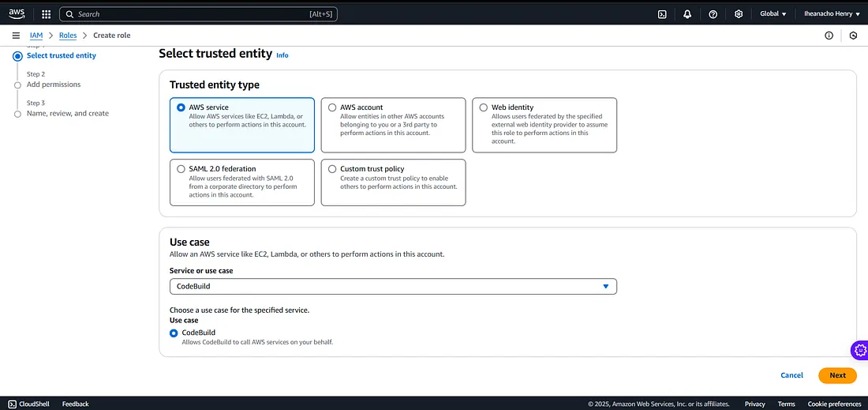
Task: Click the Service or use case label
Action: click(x=201, y=271)
